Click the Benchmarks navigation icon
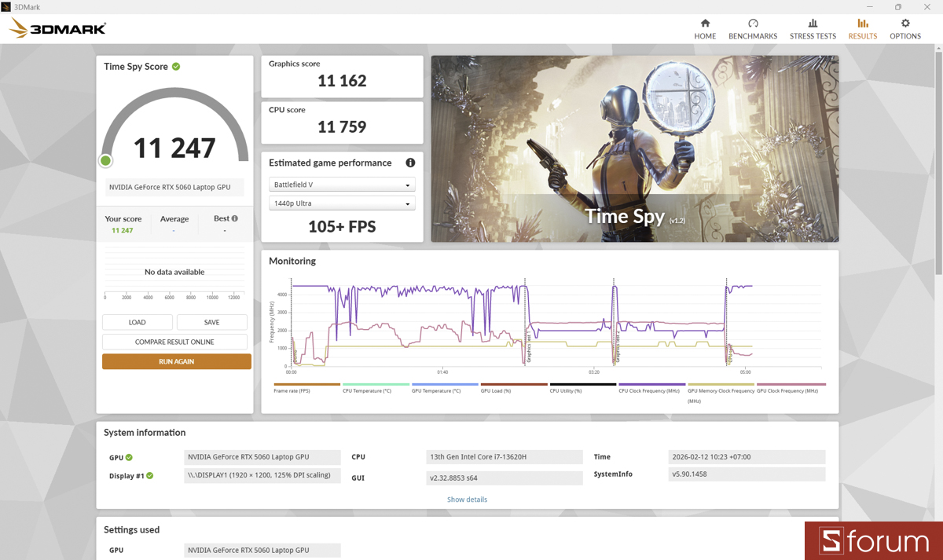943x560 pixels. point(753,28)
